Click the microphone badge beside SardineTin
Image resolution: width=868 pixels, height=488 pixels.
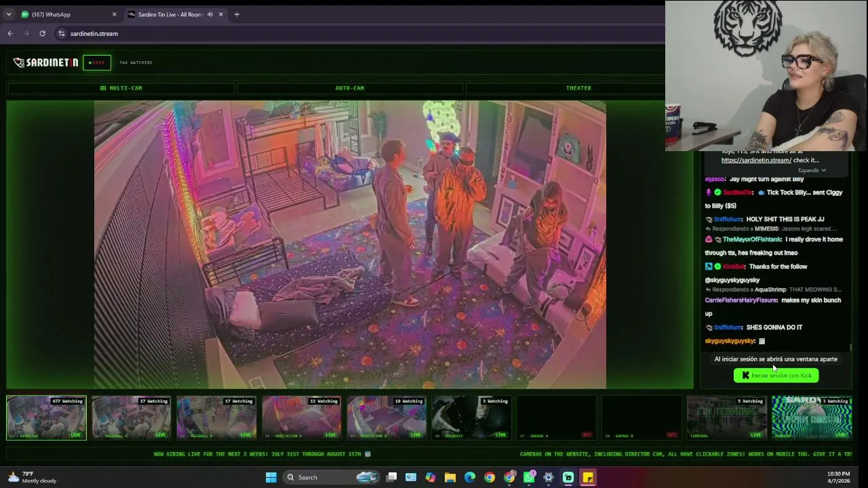click(x=709, y=192)
